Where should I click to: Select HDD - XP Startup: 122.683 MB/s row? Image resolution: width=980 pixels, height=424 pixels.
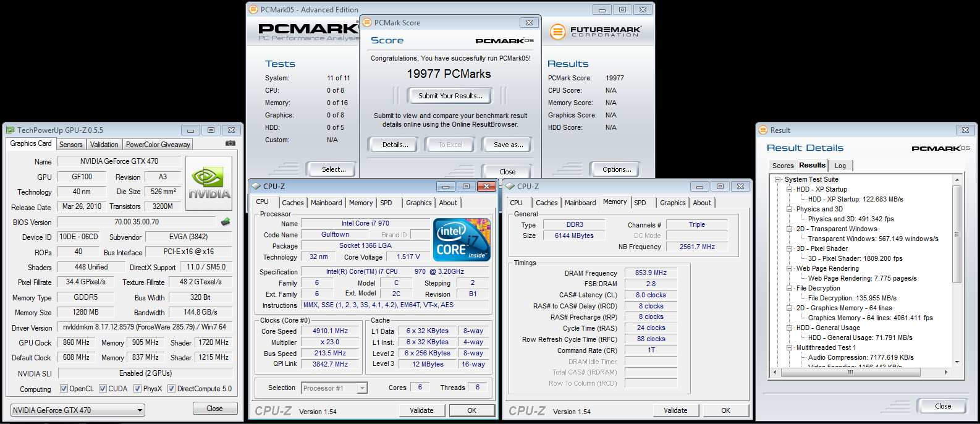(855, 199)
